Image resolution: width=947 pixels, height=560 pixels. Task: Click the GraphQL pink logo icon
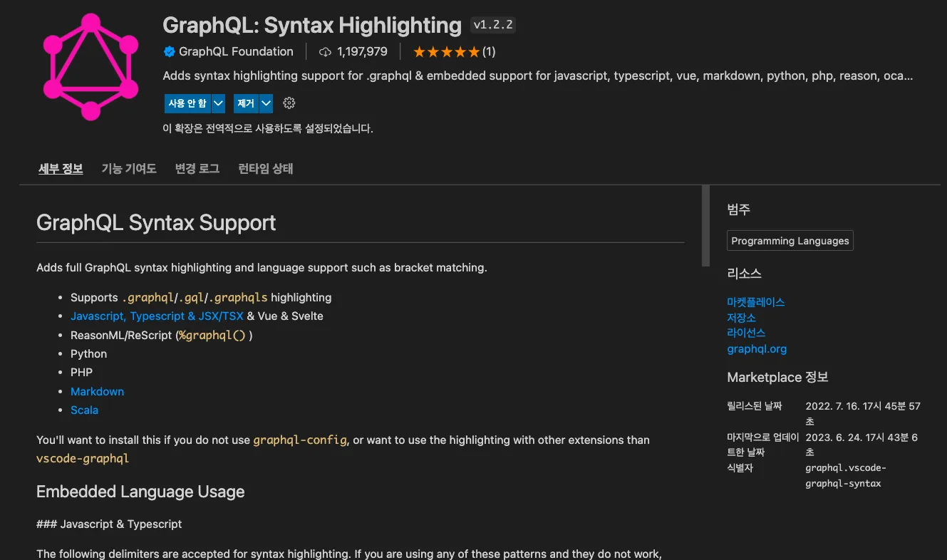click(90, 67)
